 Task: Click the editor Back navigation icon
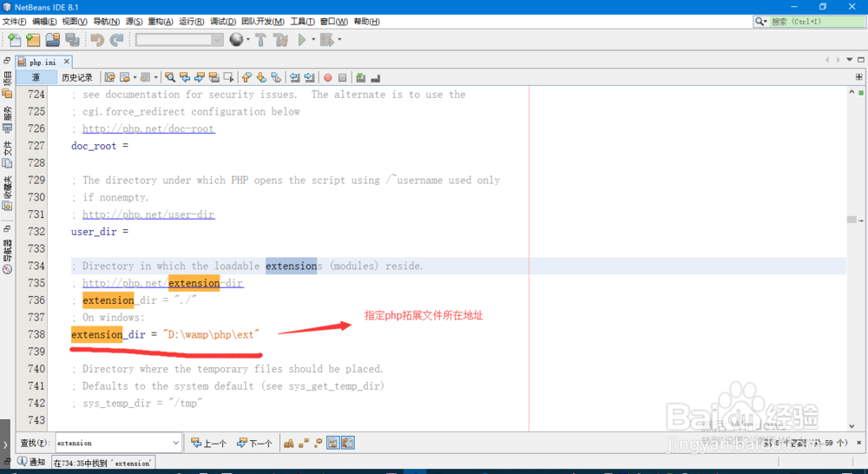coord(125,77)
